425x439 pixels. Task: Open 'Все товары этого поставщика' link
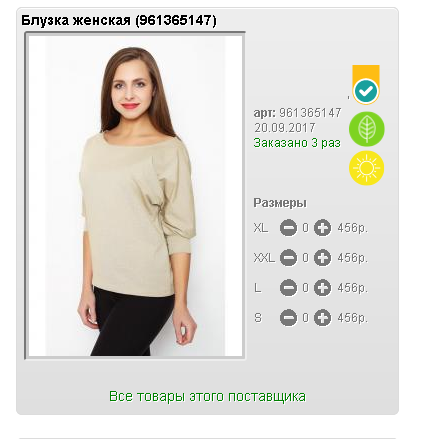tap(207, 397)
